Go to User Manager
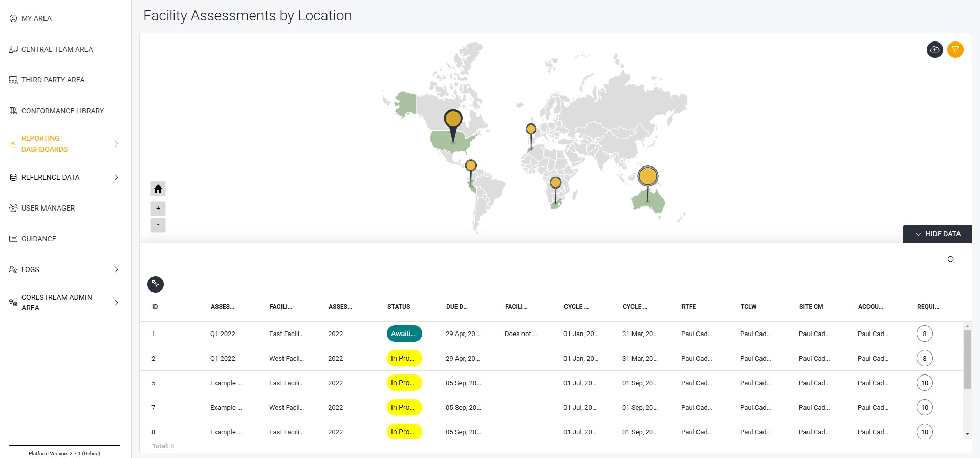Screen dimensions: 980x458 [48, 208]
